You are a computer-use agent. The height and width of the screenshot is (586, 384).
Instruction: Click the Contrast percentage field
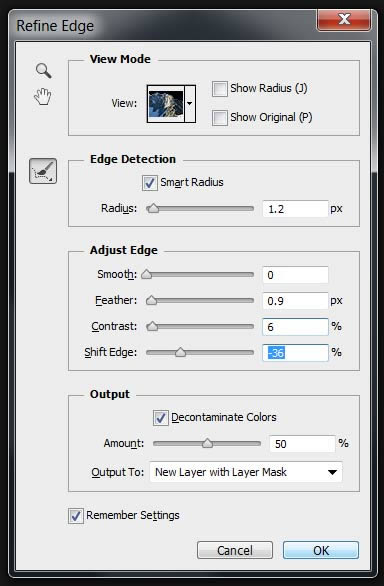click(295, 327)
